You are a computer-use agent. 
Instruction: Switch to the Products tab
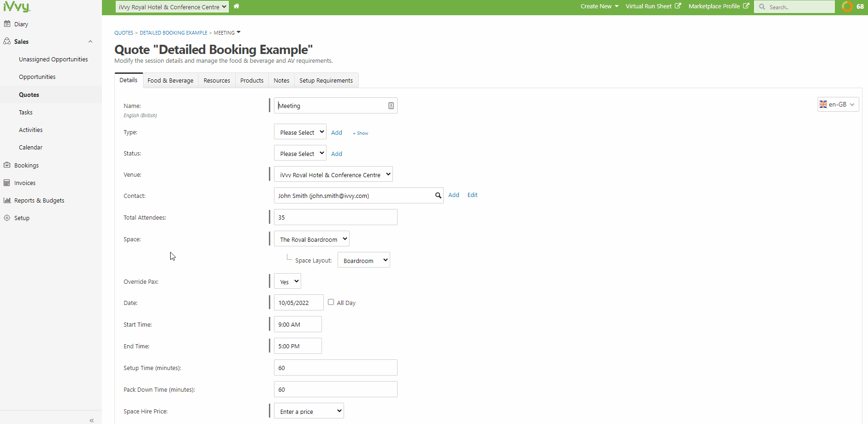click(x=252, y=80)
